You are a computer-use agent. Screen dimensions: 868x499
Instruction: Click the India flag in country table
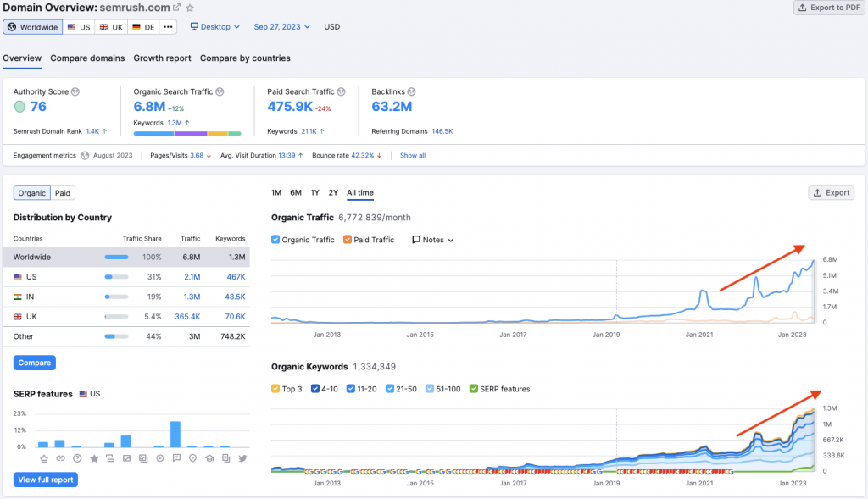pyautogui.click(x=18, y=297)
